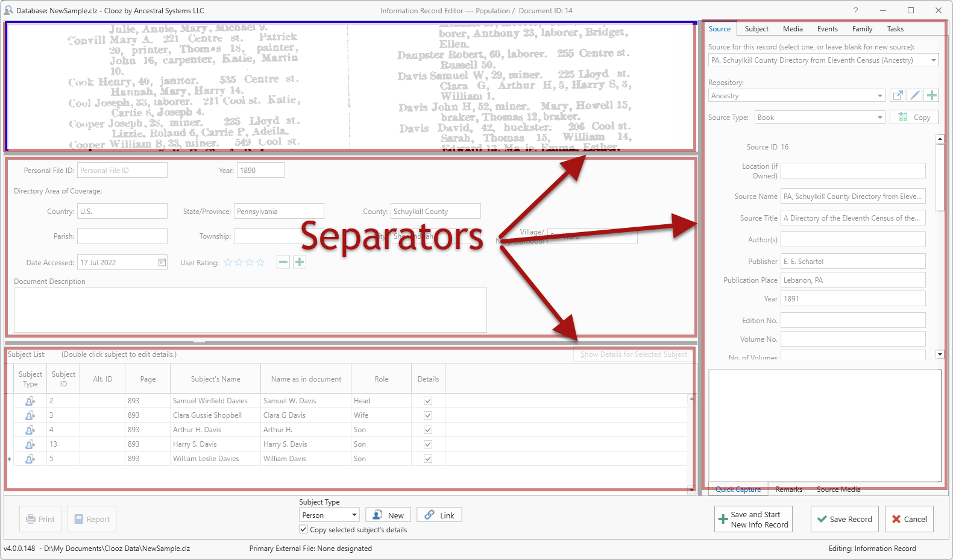Image resolution: width=953 pixels, height=560 pixels.
Task: Click the Parish input field
Action: pyautogui.click(x=122, y=236)
